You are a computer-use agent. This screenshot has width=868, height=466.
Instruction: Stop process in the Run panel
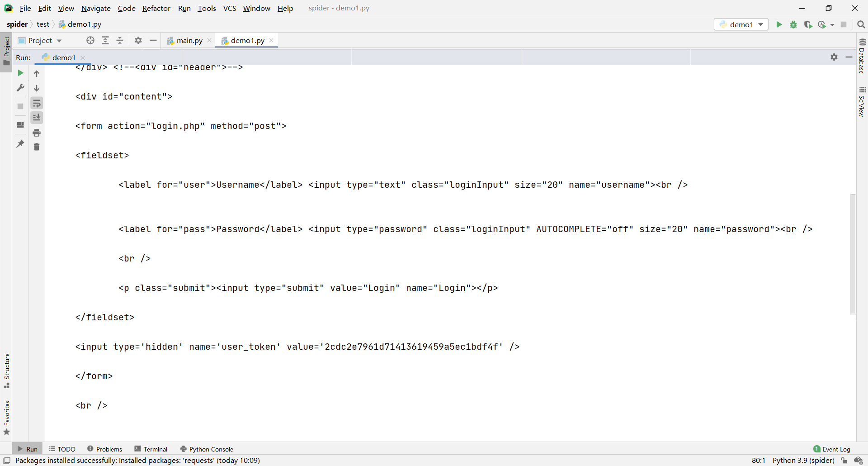pos(20,106)
